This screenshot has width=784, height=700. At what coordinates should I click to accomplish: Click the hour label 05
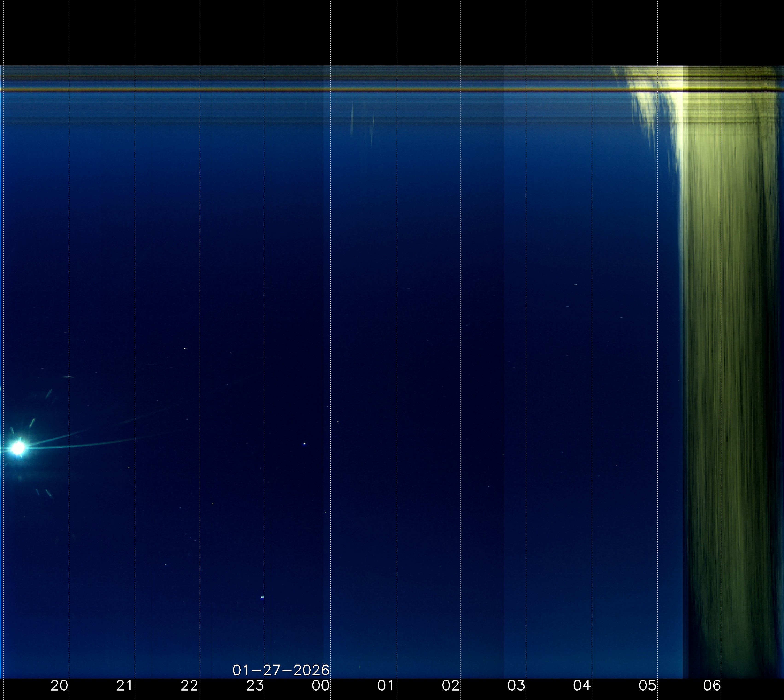pyautogui.click(x=647, y=685)
